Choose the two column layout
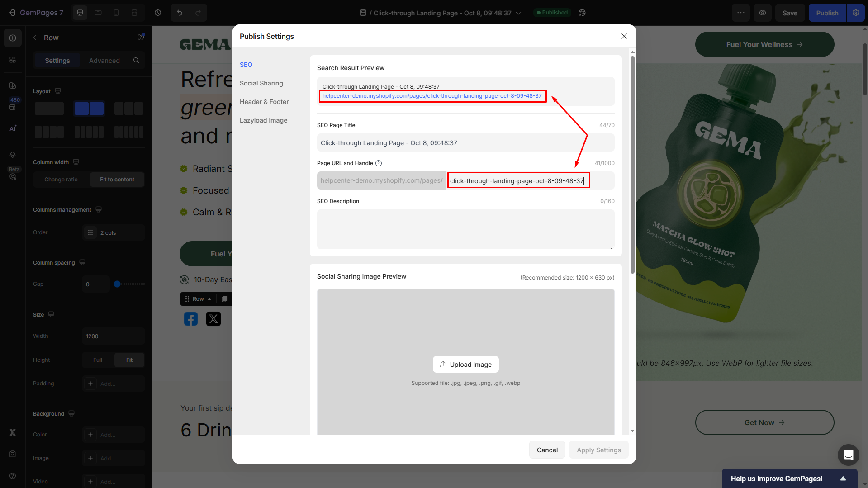This screenshot has width=868, height=488. 89,109
